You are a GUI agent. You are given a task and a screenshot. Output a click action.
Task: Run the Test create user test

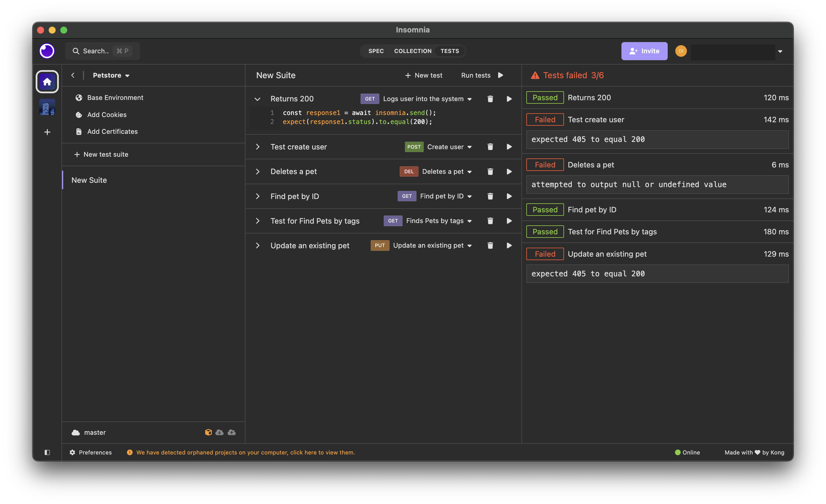pos(509,147)
